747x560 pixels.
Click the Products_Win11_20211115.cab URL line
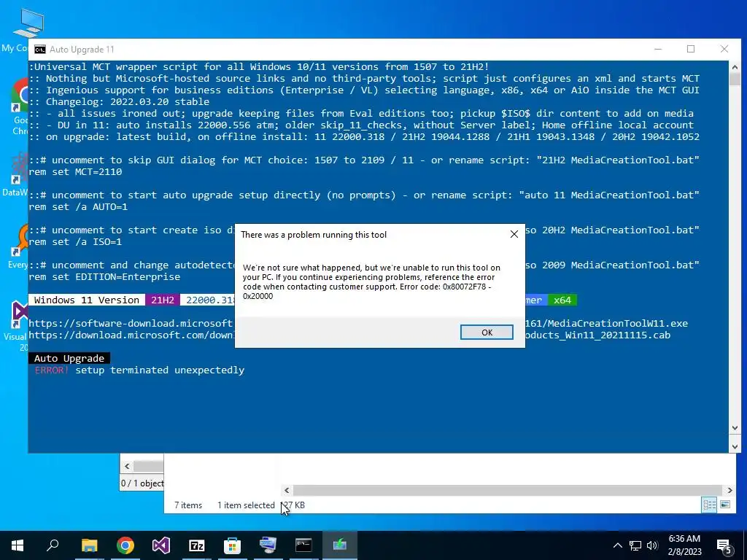tap(597, 335)
